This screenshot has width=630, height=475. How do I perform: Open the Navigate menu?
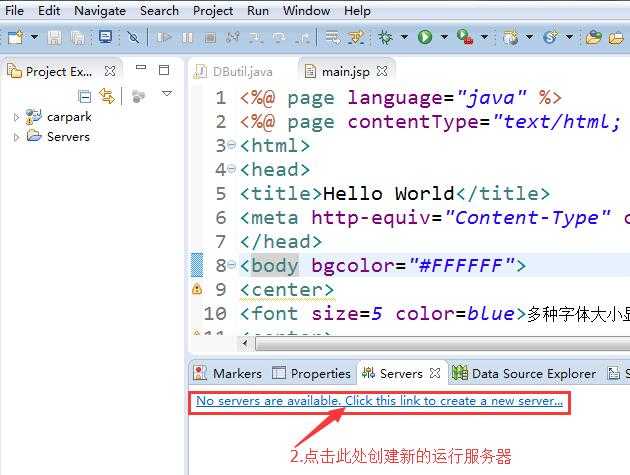pyautogui.click(x=100, y=10)
